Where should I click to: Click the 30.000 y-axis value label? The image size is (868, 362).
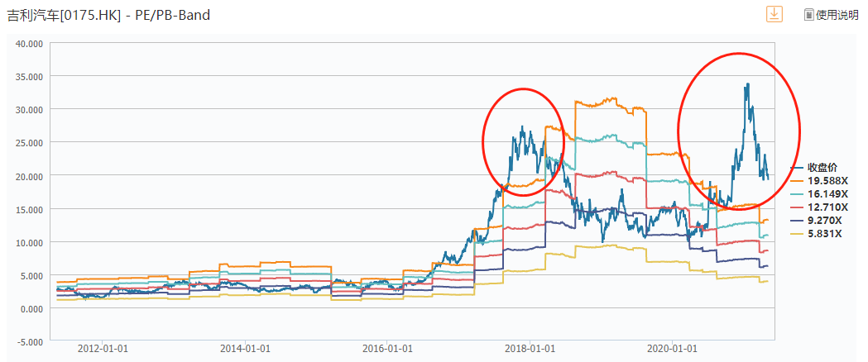(29, 109)
